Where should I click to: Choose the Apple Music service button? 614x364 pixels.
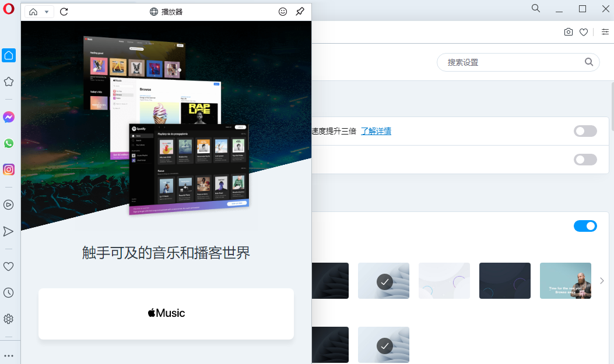tap(166, 313)
